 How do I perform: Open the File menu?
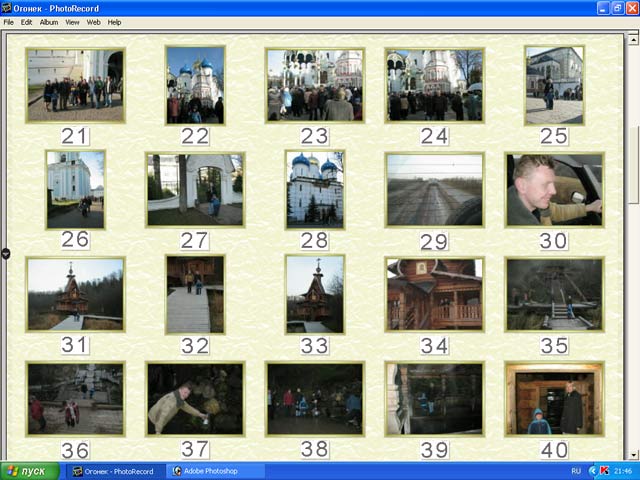tap(9, 22)
